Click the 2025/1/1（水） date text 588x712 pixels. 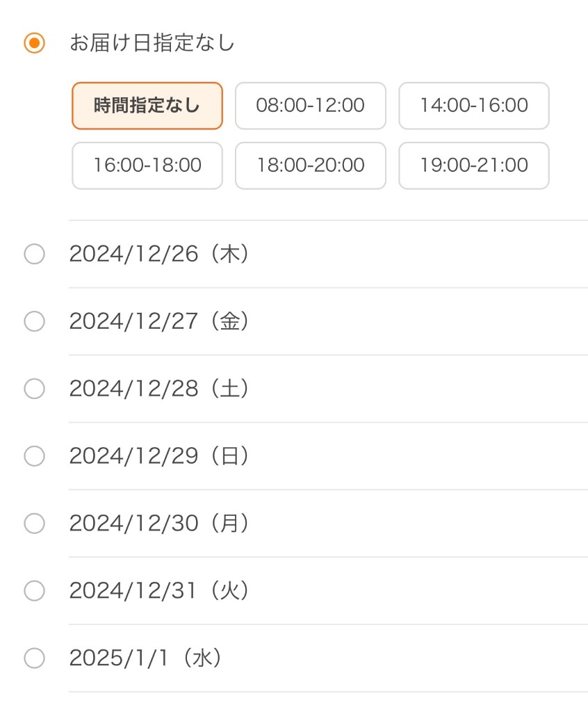(146, 658)
